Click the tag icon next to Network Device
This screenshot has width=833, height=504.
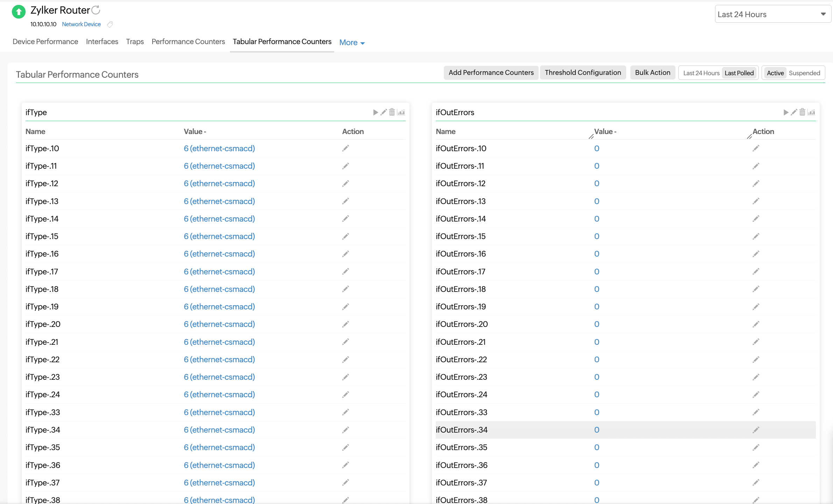(110, 24)
